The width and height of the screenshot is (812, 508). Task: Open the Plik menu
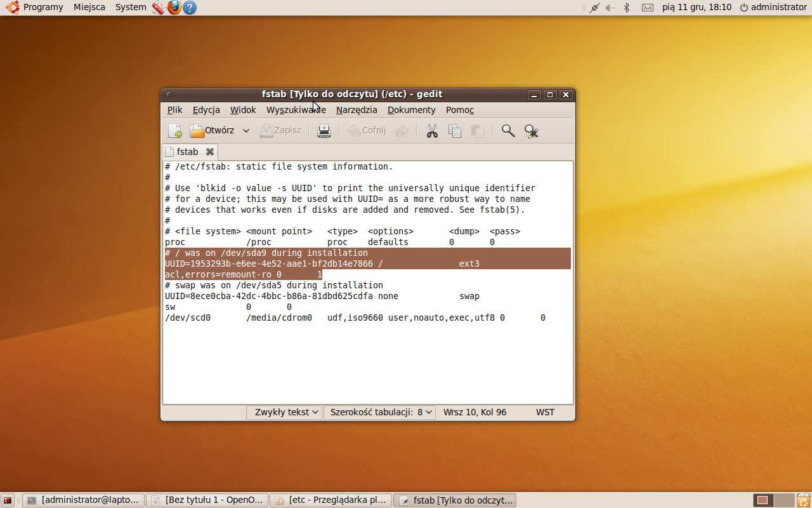[x=175, y=110]
